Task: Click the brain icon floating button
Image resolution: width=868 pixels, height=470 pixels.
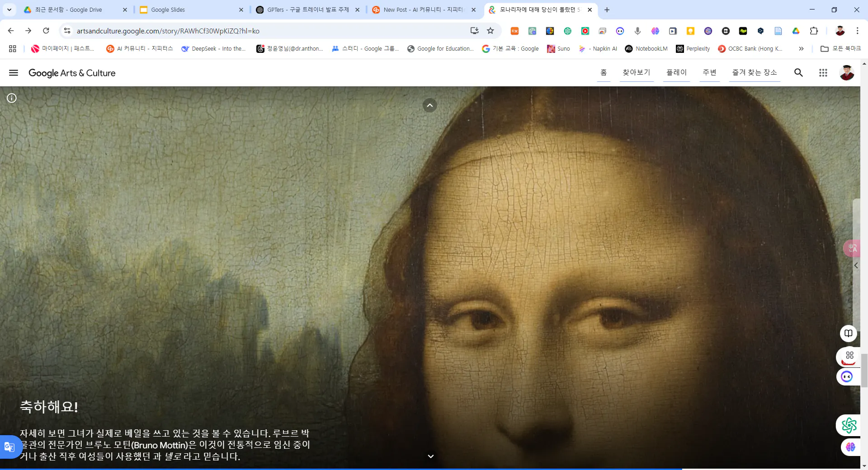Action: point(850,447)
